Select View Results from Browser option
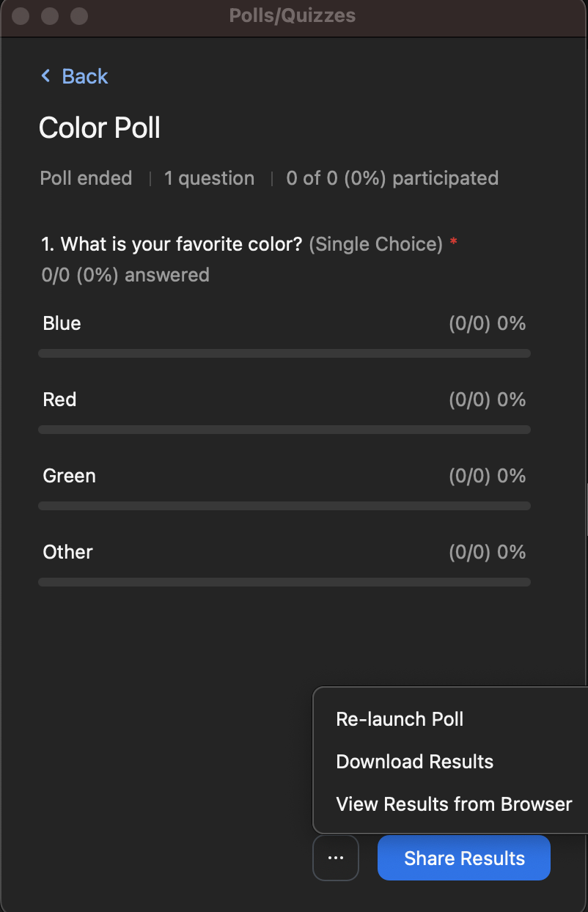 [453, 803]
